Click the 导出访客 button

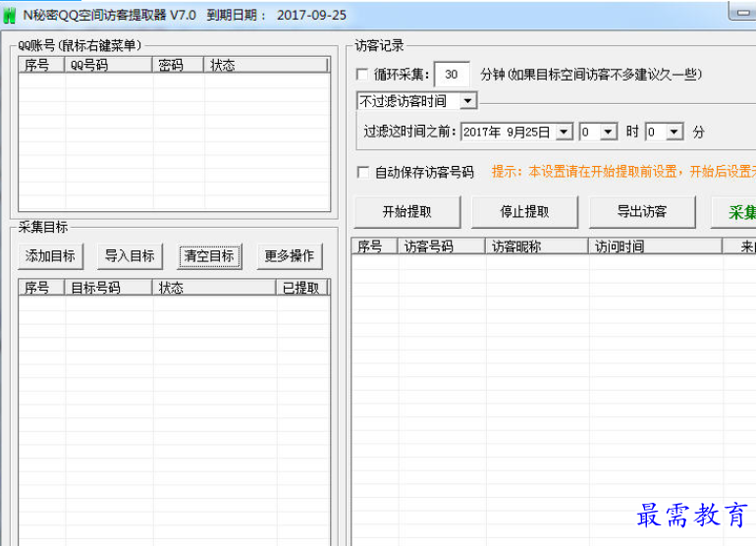pyautogui.click(x=642, y=212)
